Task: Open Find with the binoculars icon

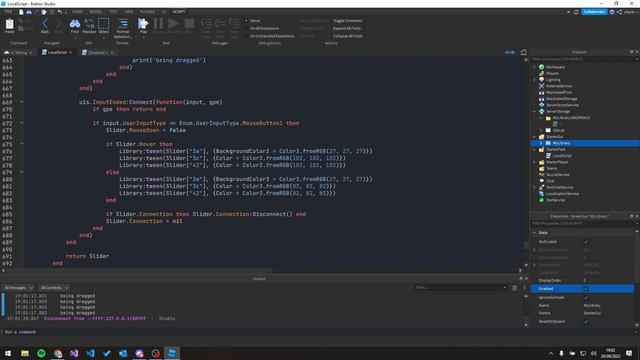Action: [x=75, y=24]
